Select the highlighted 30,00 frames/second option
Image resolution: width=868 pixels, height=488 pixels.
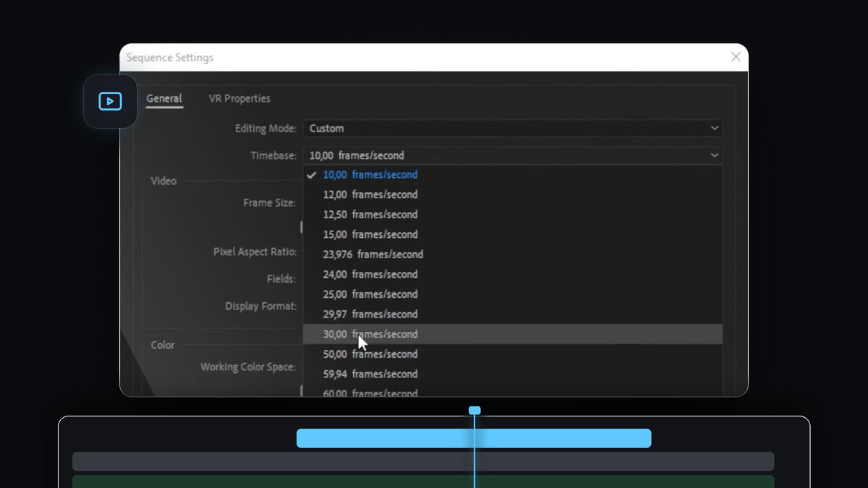[x=512, y=334]
